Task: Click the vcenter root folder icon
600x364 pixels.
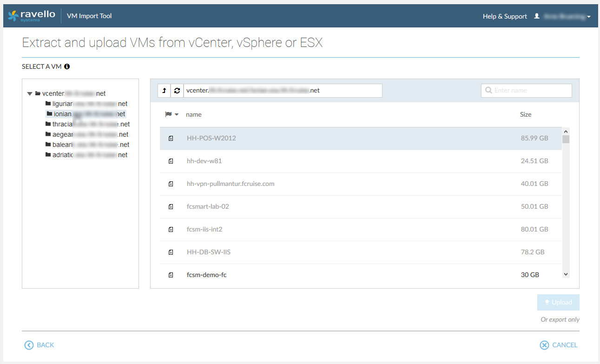Action: click(38, 93)
